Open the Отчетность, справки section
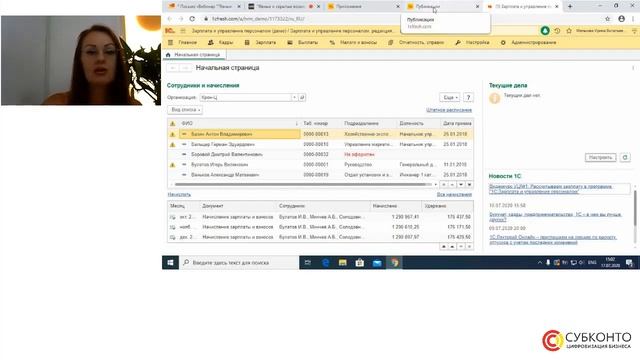This screenshot has height=360, width=640. click(x=416, y=42)
